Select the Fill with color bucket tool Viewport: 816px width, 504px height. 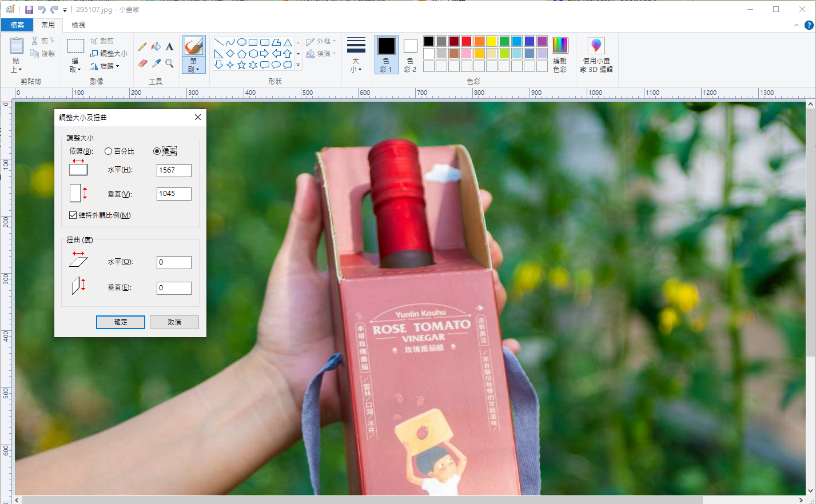pos(156,47)
